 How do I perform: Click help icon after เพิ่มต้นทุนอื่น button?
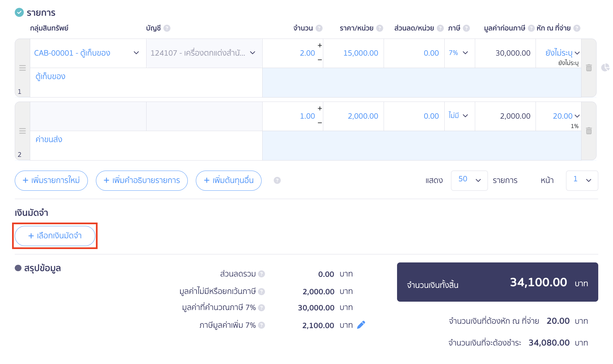click(x=277, y=181)
